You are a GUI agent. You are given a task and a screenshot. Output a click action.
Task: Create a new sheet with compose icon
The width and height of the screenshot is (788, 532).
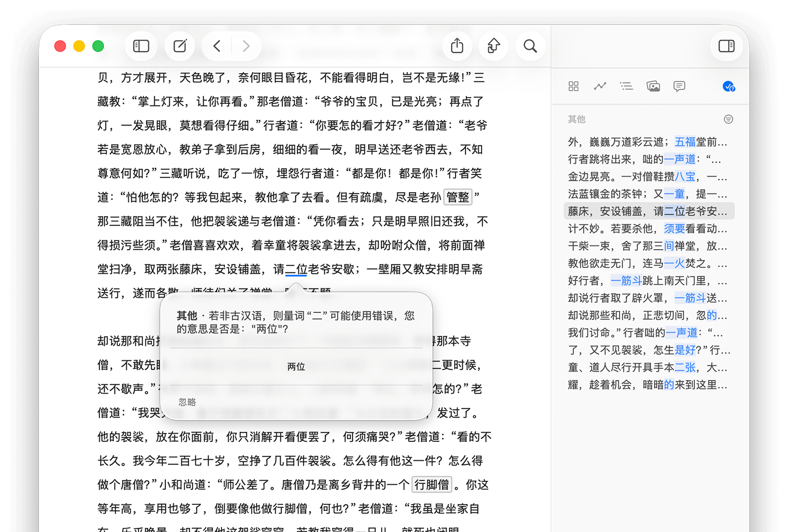(x=180, y=46)
